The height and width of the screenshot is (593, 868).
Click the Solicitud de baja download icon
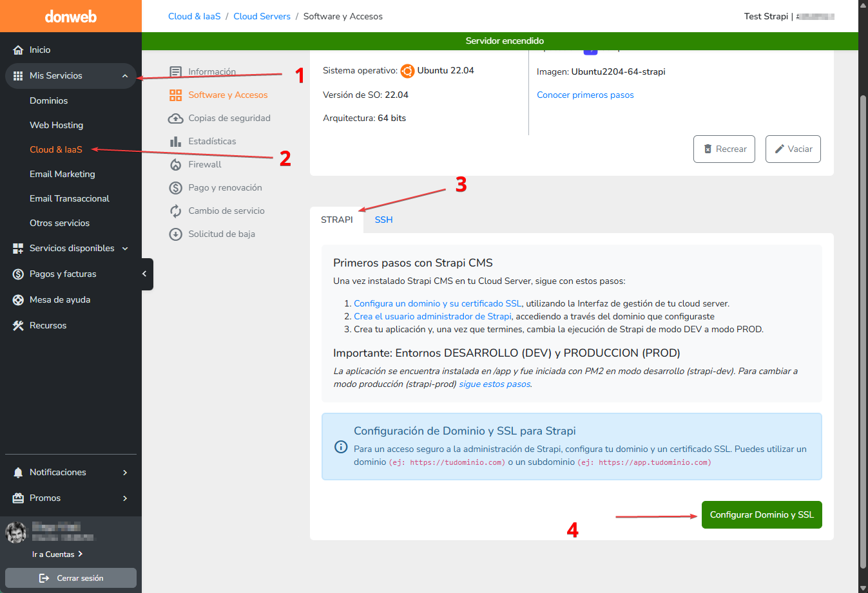[x=175, y=234]
